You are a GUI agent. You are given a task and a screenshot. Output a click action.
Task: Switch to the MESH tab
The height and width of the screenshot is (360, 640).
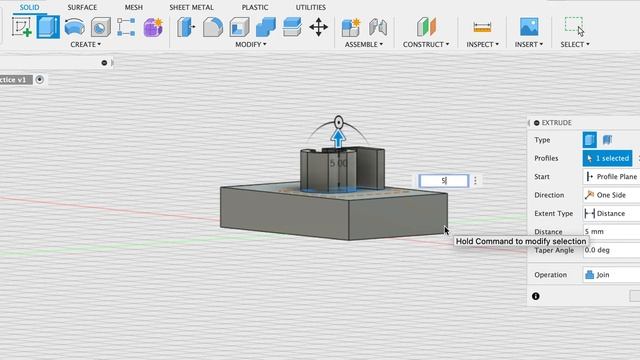click(x=134, y=7)
